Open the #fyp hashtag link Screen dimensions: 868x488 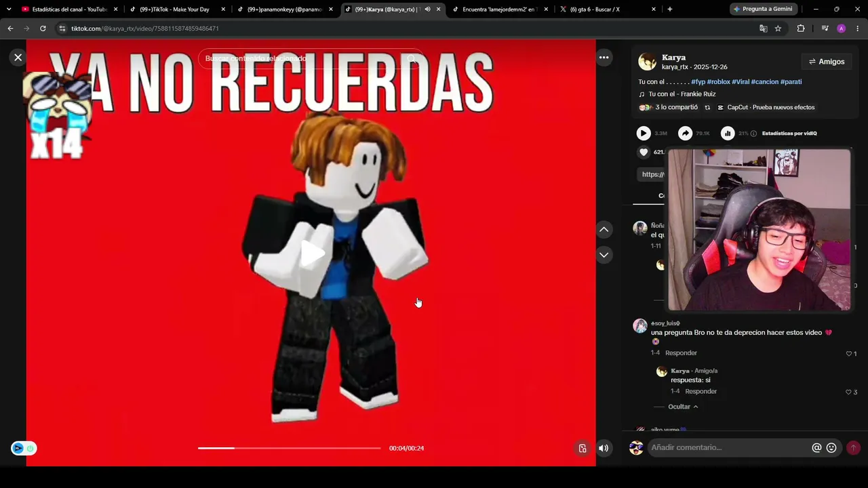[x=698, y=82]
